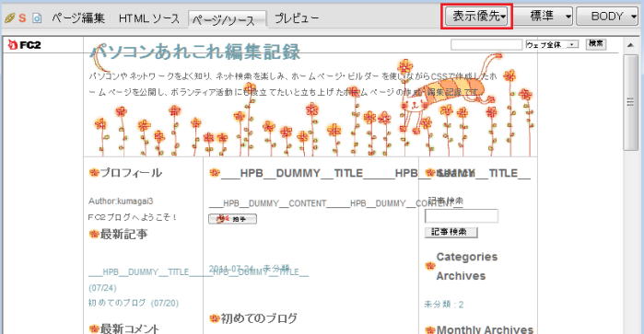Switch to the HTMLソース tab
This screenshot has height=334, width=644.
(149, 18)
